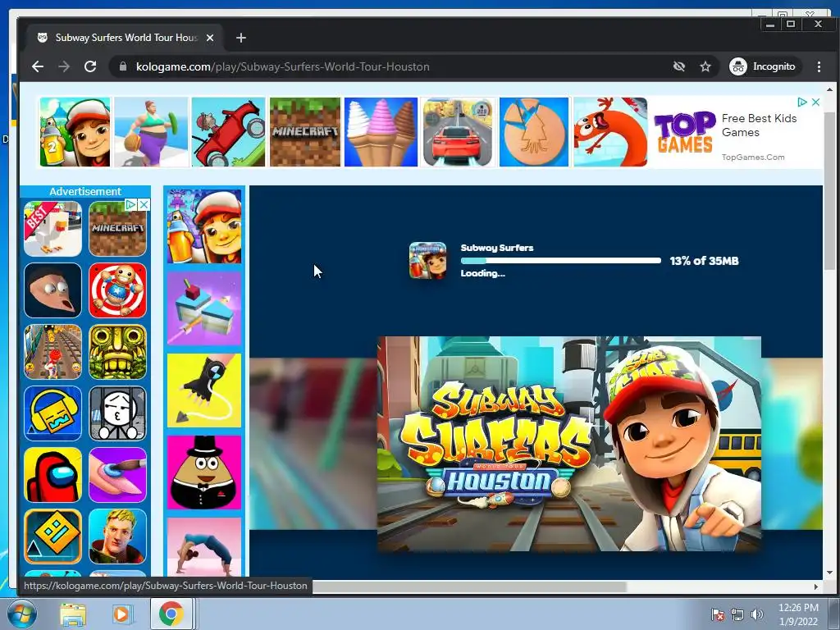Click the Top Games logo ad
Viewport: 840px width, 630px height.
[684, 132]
